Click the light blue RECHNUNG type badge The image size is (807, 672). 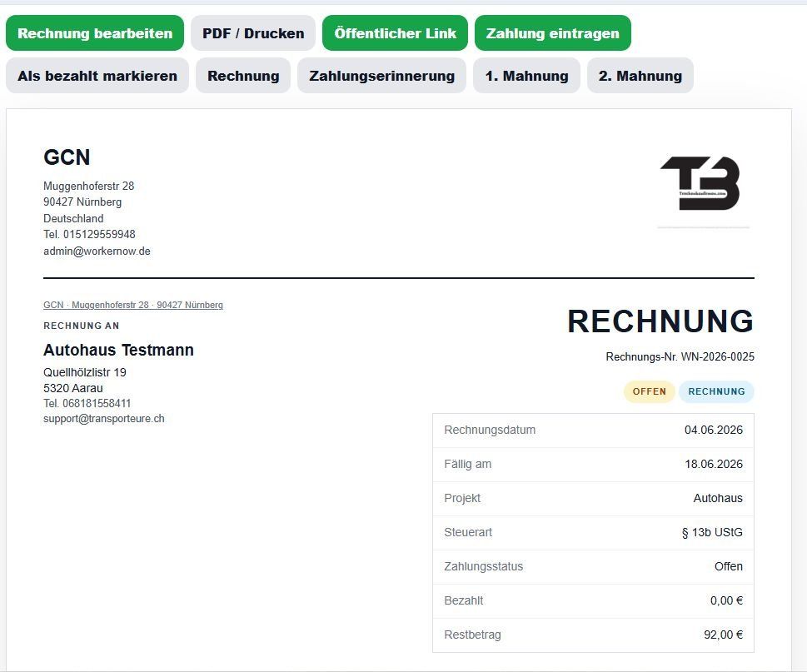pyautogui.click(x=716, y=391)
